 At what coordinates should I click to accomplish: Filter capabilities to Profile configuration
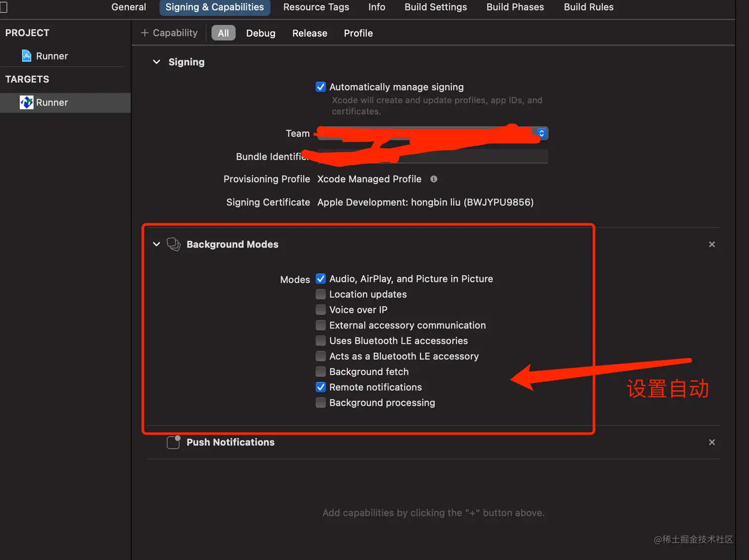(x=358, y=33)
